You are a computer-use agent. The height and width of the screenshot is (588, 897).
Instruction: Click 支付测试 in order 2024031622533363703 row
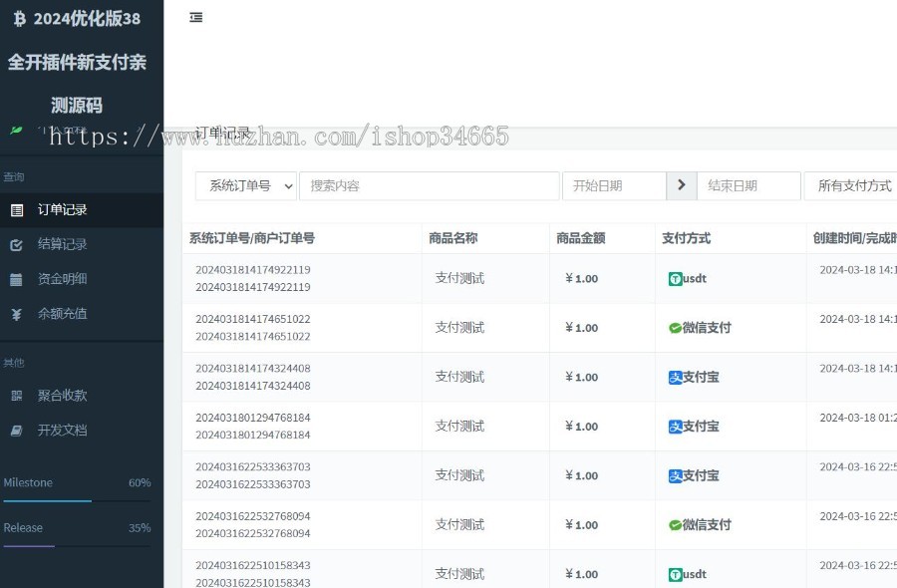click(x=459, y=475)
